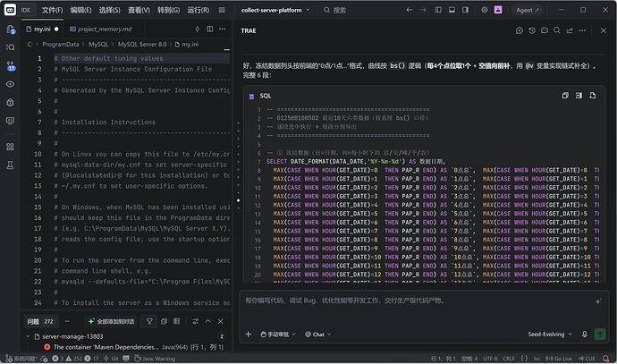Image resolution: width=617 pixels, height=364 pixels.
Task: Click sparkle optimize prompt icon in input box
Action: pyautogui.click(x=597, y=301)
